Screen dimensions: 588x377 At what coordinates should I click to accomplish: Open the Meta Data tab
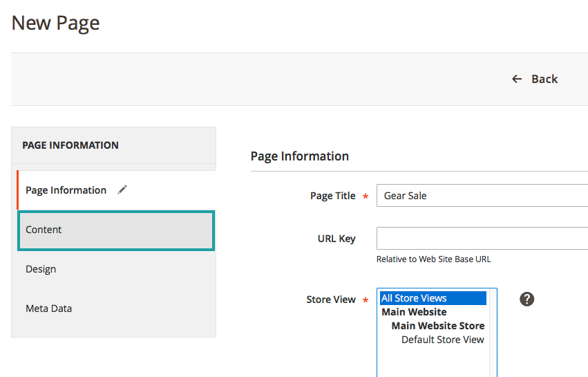click(x=116, y=309)
